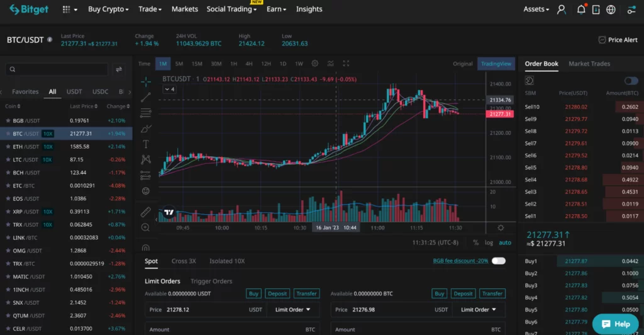Viewport: 644px width, 335px height.
Task: Toggle the magnet snap tool
Action: pyautogui.click(x=145, y=247)
